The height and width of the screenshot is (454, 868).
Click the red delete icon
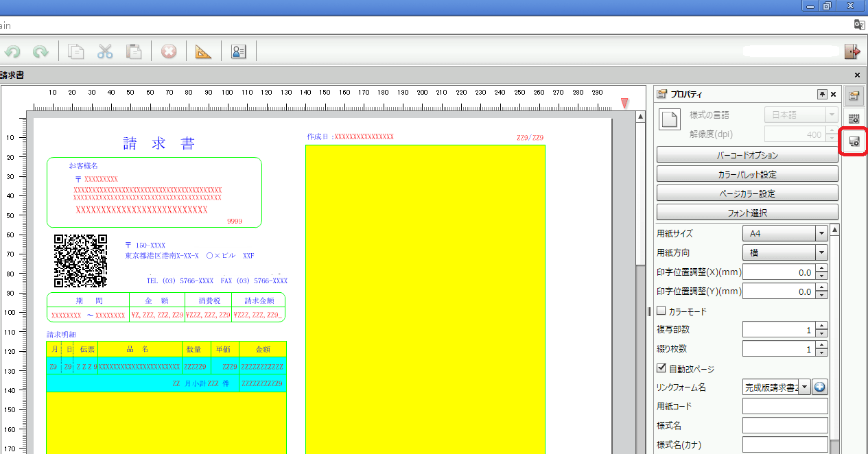(x=169, y=51)
